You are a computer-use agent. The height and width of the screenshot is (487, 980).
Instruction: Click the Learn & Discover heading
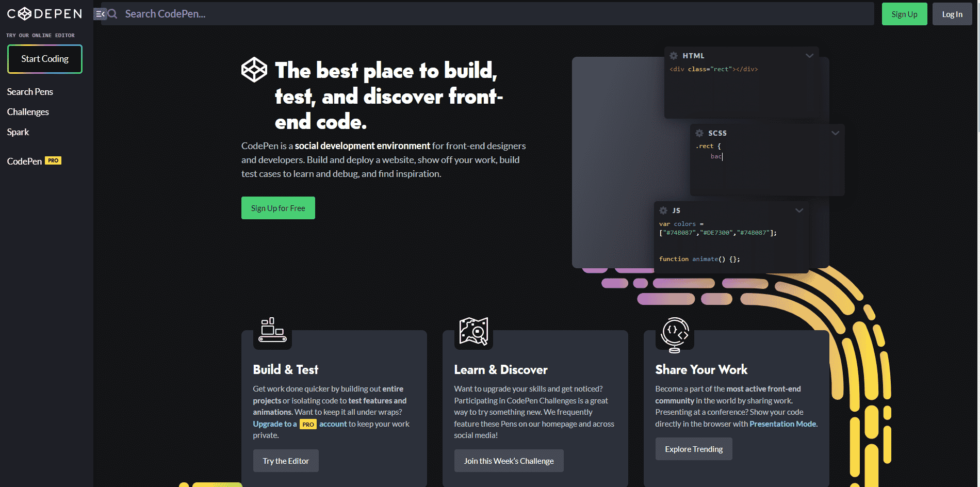(x=501, y=369)
